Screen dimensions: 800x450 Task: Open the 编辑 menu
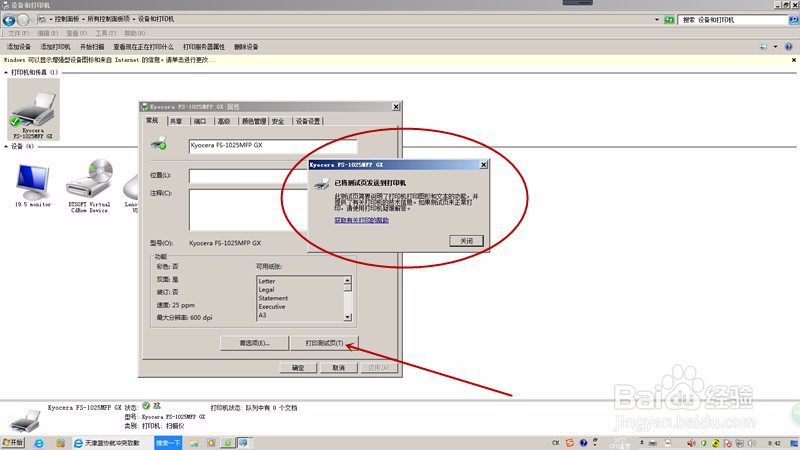pyautogui.click(x=47, y=33)
